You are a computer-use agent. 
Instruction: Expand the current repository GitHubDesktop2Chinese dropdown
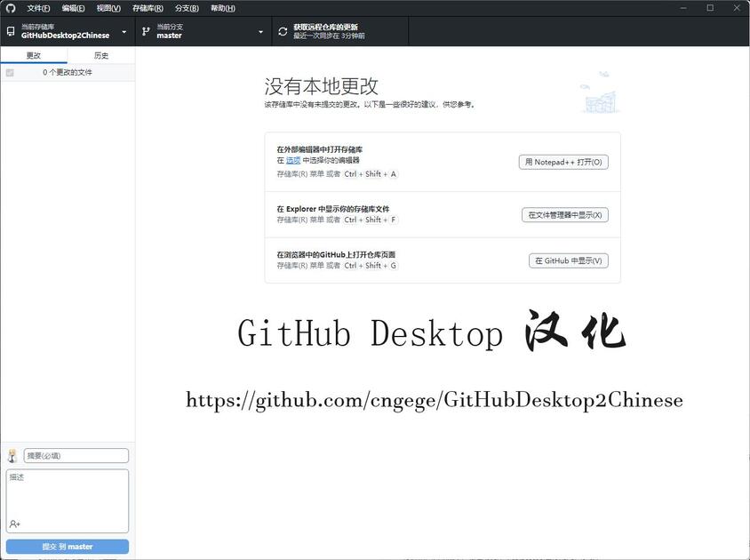click(68, 32)
